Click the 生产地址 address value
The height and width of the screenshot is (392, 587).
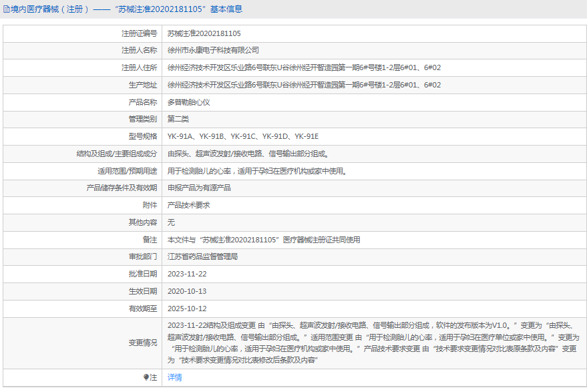[x=304, y=85]
